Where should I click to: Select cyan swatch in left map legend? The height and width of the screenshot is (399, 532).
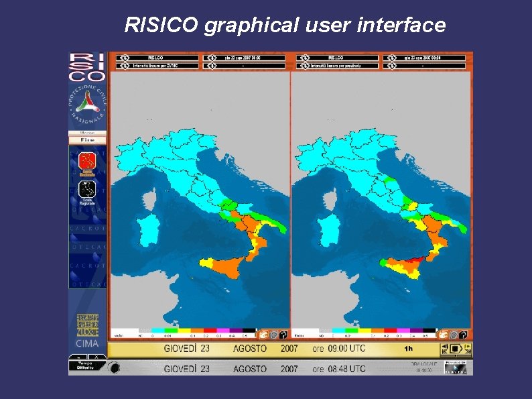tap(157, 330)
